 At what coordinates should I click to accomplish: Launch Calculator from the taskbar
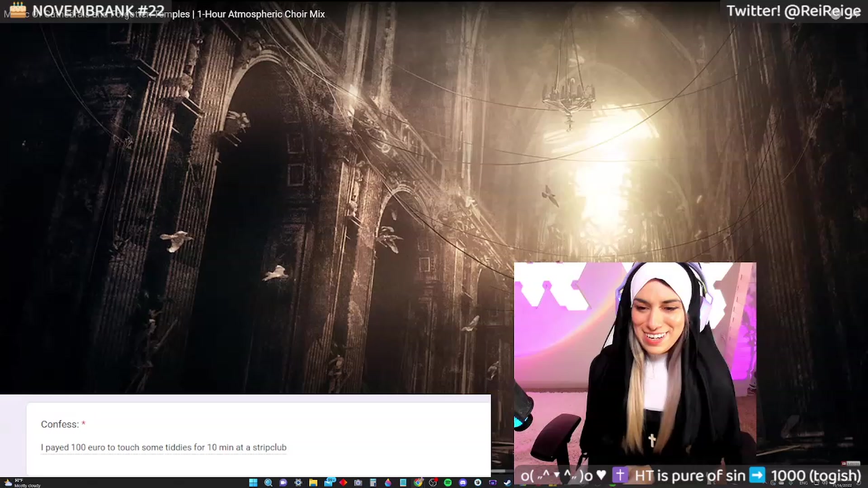click(x=373, y=483)
